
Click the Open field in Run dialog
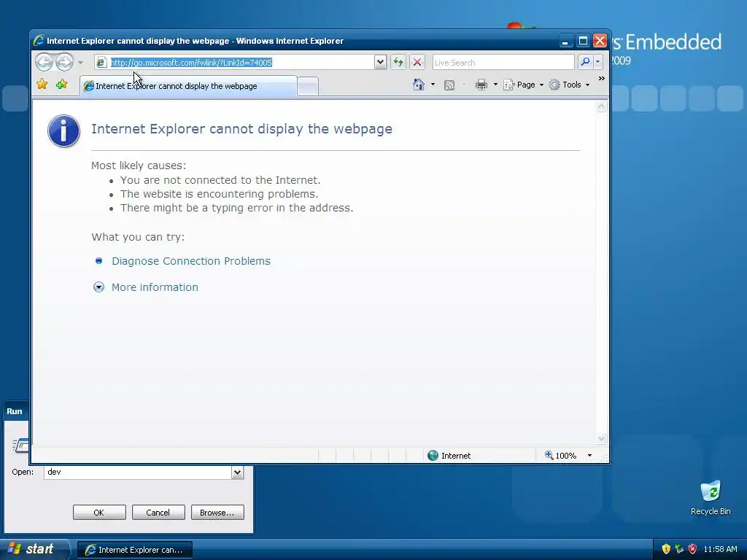point(138,472)
